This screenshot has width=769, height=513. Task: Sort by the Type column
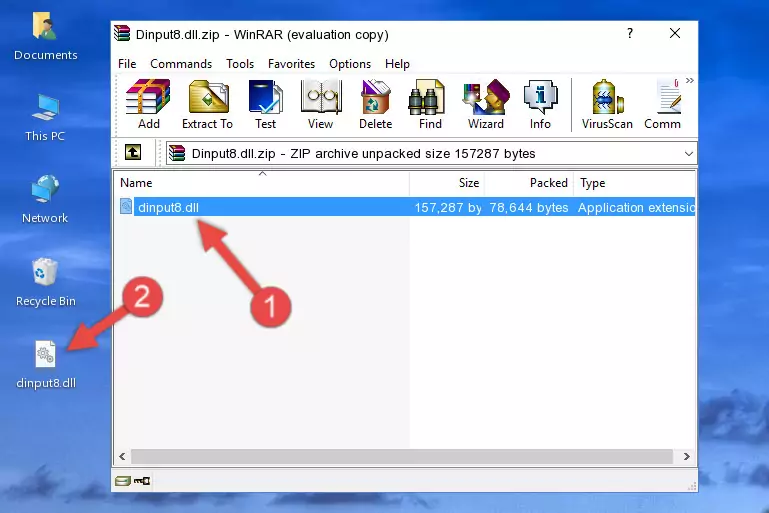(x=635, y=183)
